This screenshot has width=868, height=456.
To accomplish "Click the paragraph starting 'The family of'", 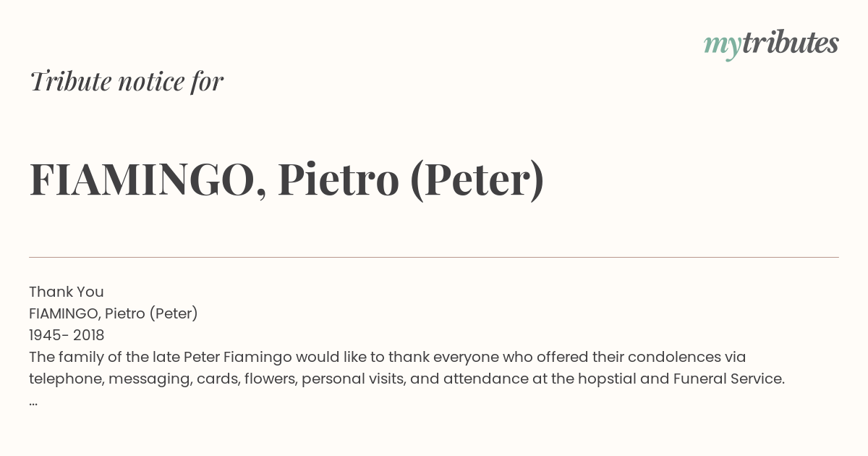I will (407, 368).
